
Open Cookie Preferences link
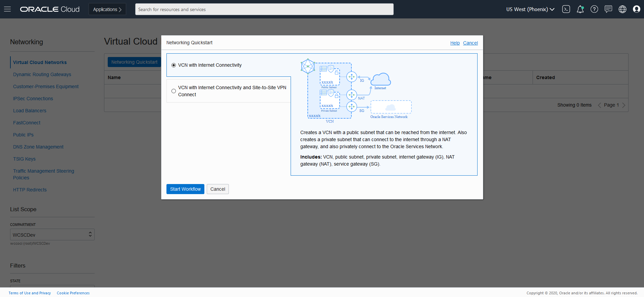coord(73,293)
